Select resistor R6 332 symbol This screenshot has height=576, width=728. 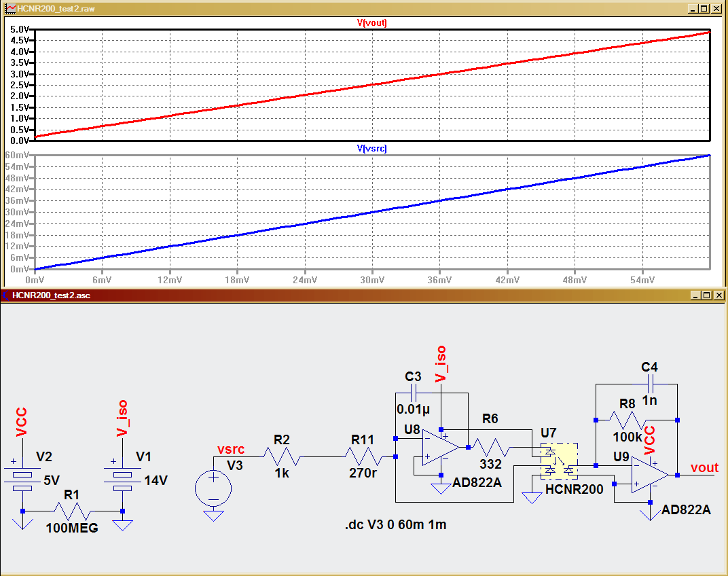tap(491, 448)
